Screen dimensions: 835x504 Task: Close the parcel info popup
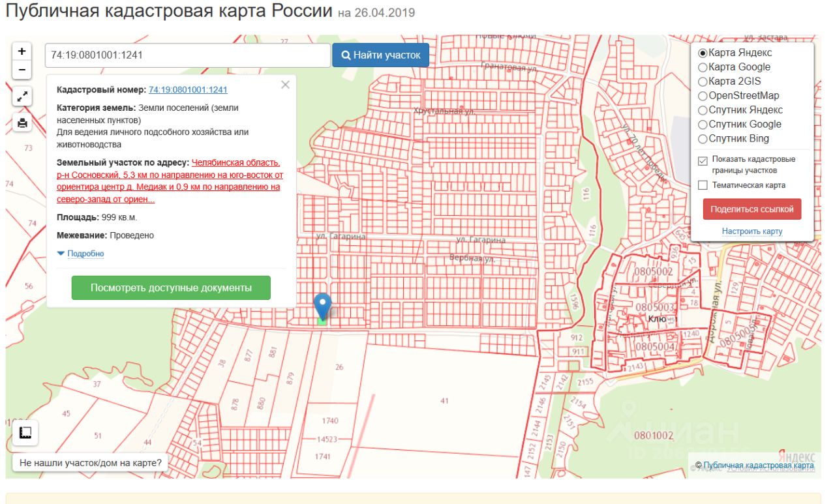pos(285,85)
